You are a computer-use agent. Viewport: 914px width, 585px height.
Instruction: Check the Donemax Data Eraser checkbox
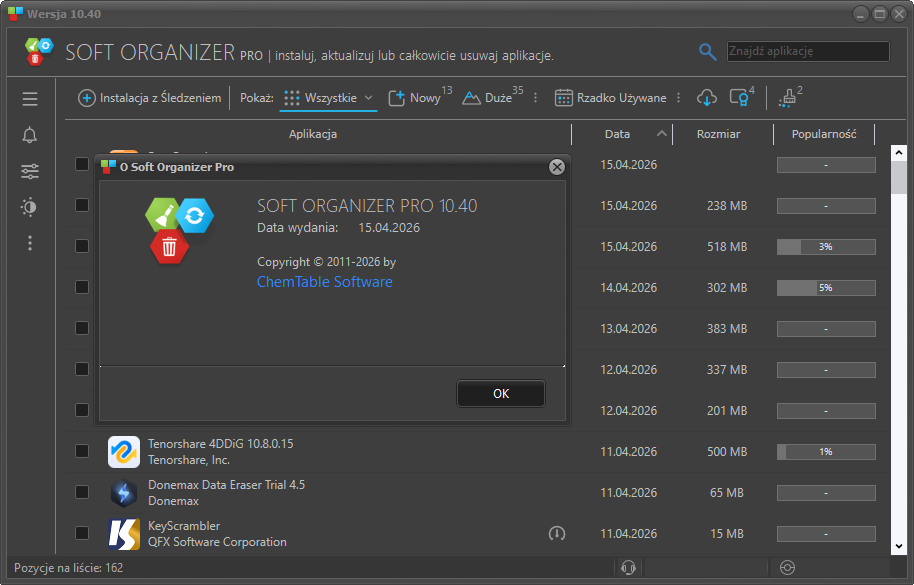coord(82,492)
